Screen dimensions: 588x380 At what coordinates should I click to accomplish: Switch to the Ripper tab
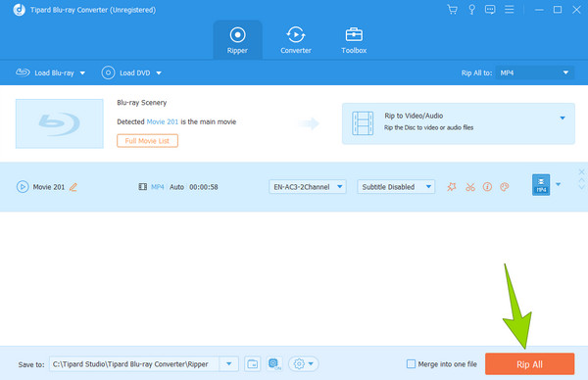(237, 40)
